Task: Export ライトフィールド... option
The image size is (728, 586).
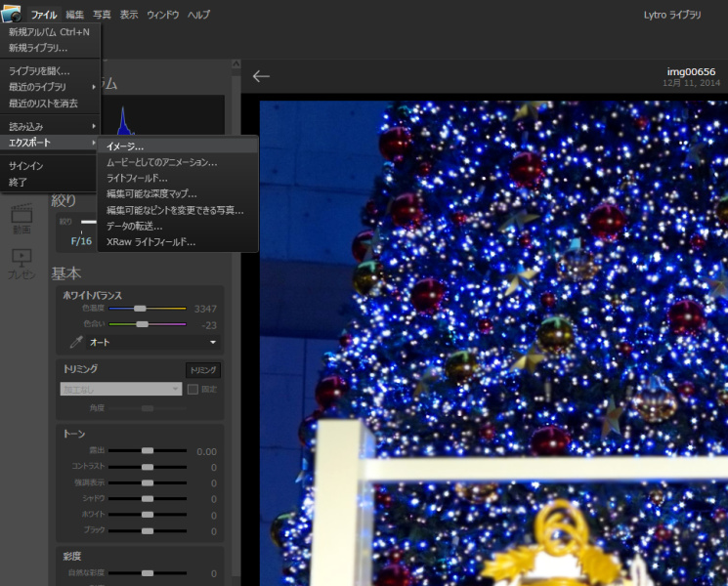Action: tap(177, 178)
